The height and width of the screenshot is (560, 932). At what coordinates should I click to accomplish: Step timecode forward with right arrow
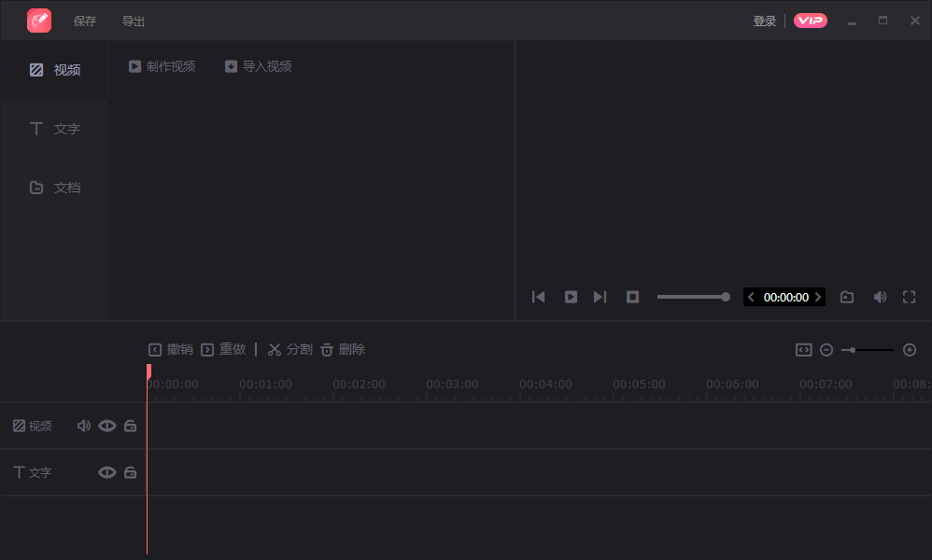coord(818,297)
